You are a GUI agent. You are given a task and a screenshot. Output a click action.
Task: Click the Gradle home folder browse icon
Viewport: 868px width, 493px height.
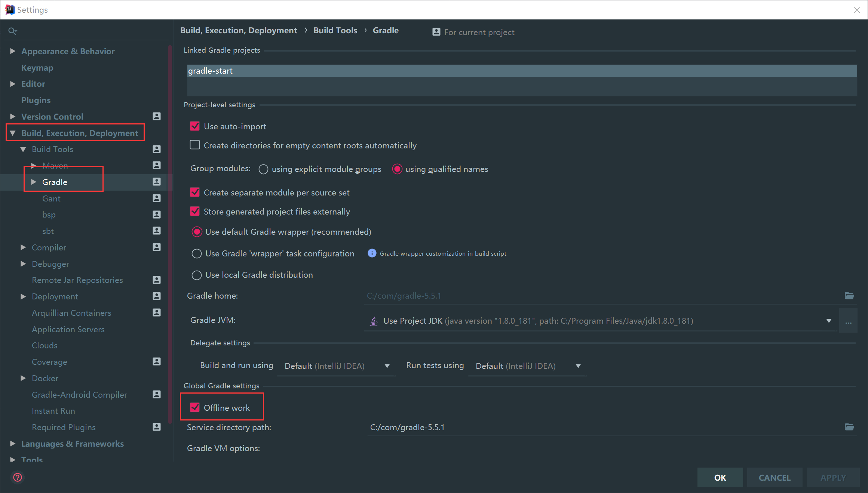(849, 296)
